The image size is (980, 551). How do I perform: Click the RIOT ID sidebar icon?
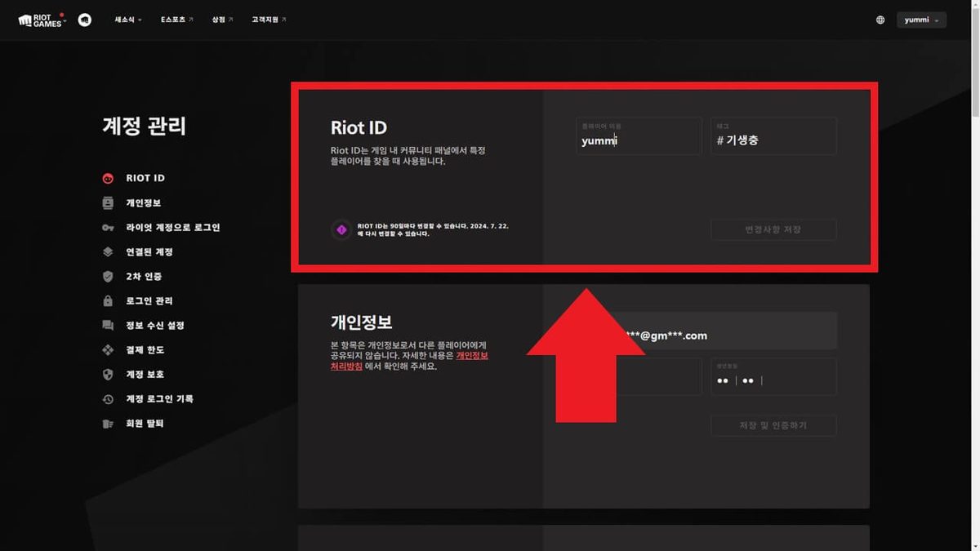108,178
